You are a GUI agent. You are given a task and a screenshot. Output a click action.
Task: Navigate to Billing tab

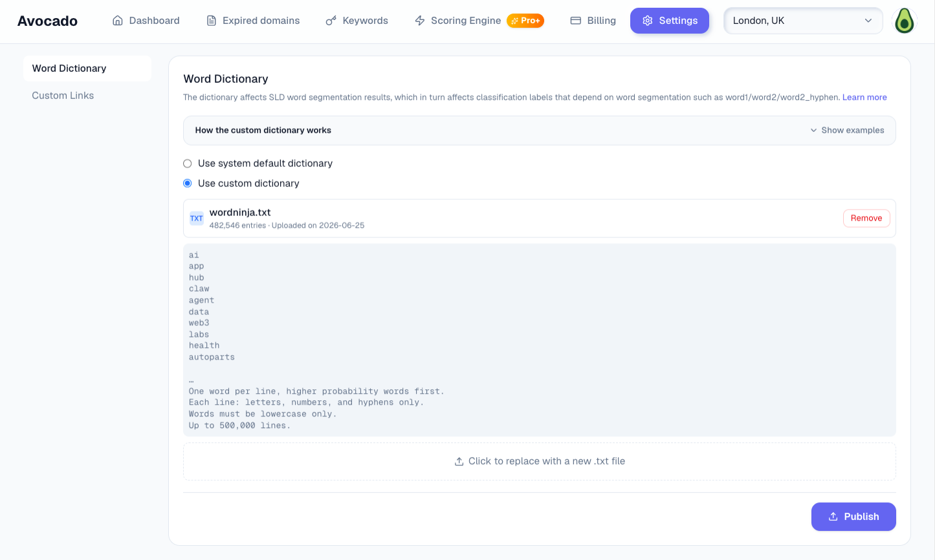pyautogui.click(x=593, y=21)
